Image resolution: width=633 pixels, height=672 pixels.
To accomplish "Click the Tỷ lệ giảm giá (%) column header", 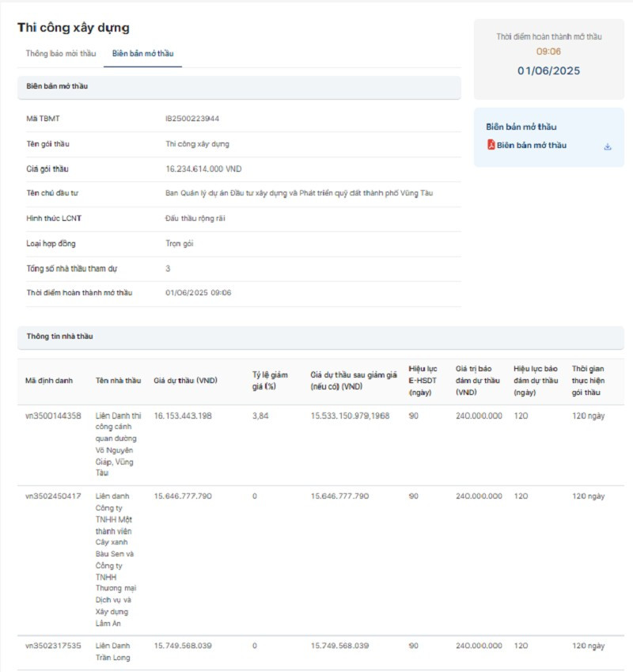I will pyautogui.click(x=270, y=380).
